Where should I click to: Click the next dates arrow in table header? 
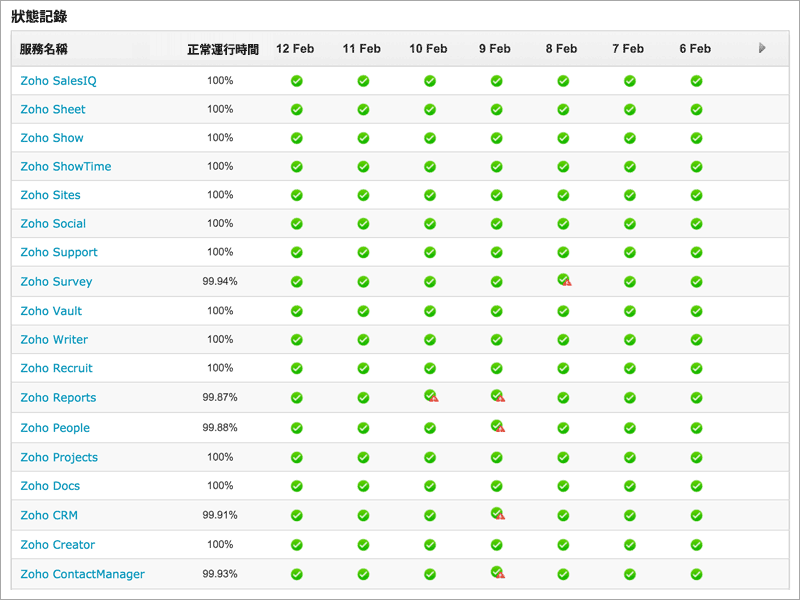[762, 48]
